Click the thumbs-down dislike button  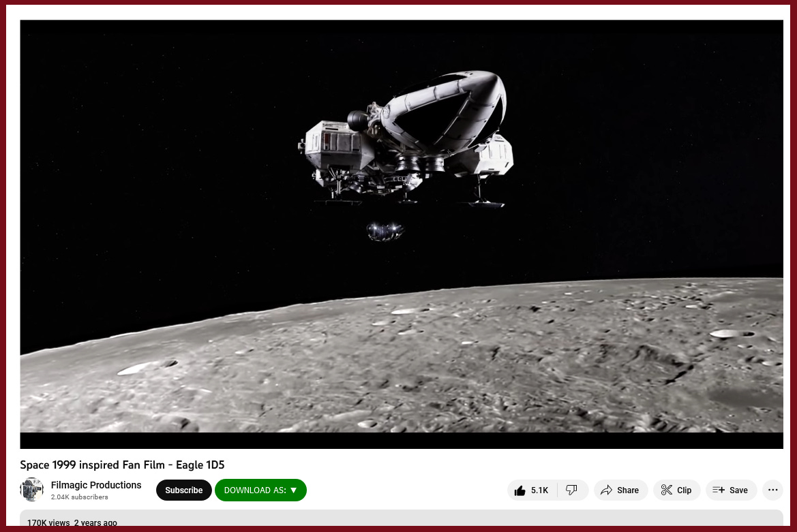click(572, 490)
